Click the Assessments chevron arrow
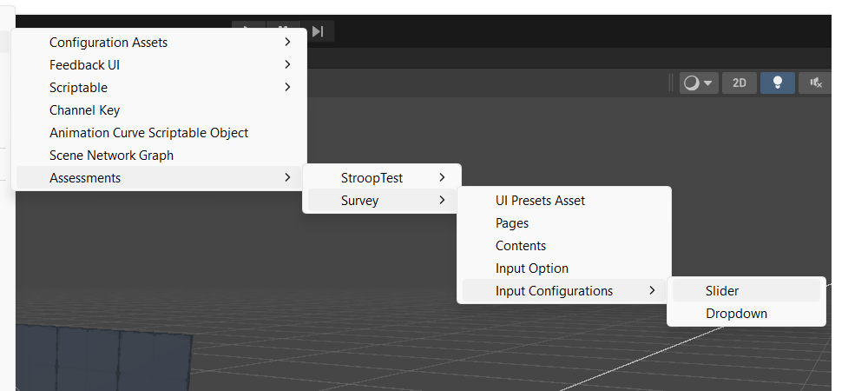 pos(287,177)
